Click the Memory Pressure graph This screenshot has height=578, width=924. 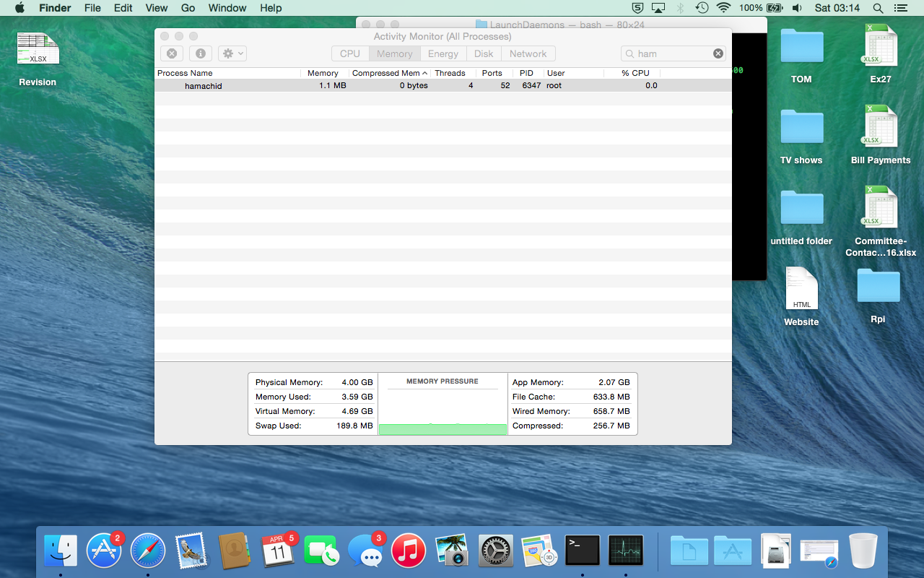[443, 404]
